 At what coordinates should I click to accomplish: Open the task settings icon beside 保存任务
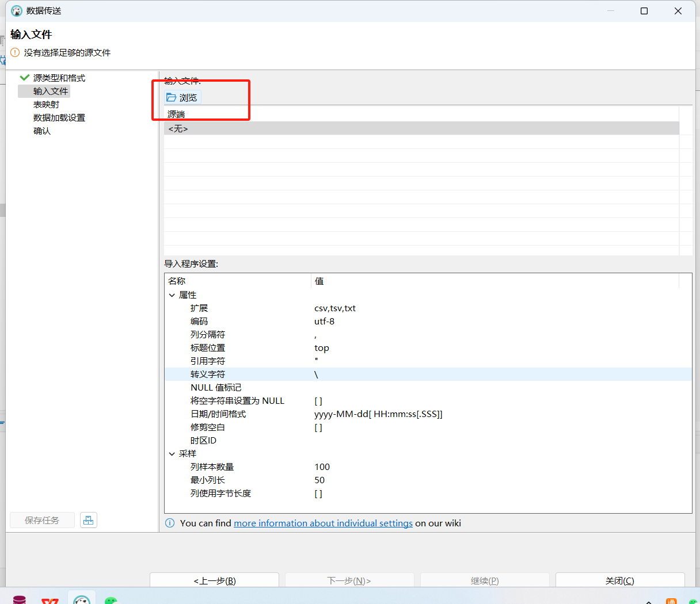pyautogui.click(x=89, y=520)
